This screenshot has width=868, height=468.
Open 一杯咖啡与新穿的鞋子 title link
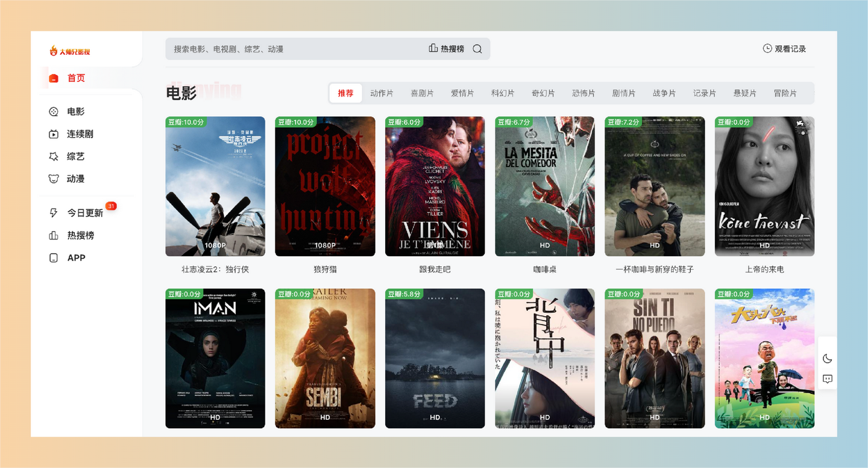point(655,269)
